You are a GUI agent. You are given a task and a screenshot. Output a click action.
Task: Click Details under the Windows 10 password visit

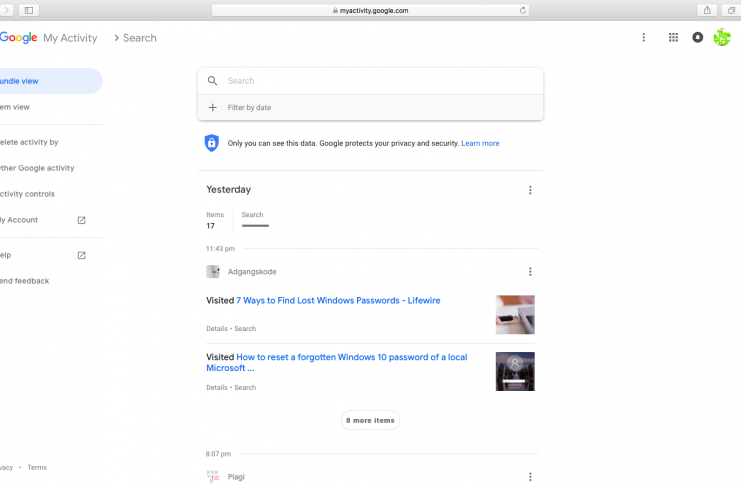(x=217, y=388)
